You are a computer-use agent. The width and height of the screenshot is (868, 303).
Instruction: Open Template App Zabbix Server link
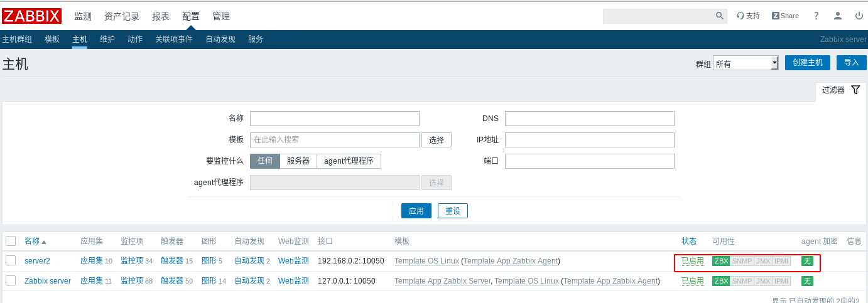pos(442,281)
